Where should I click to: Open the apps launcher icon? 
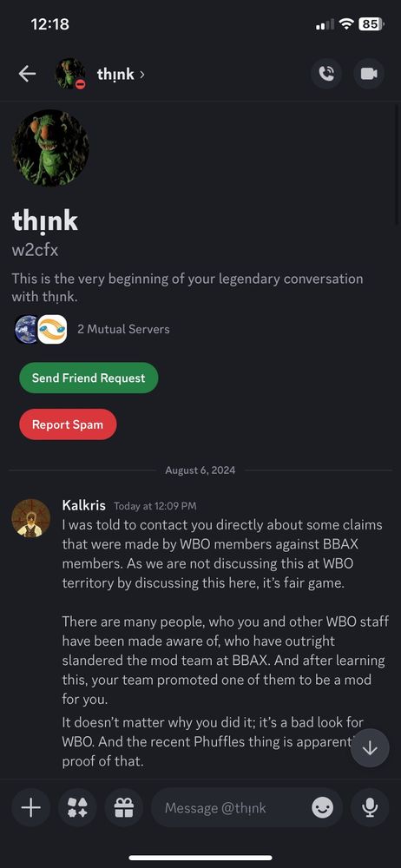click(x=77, y=807)
